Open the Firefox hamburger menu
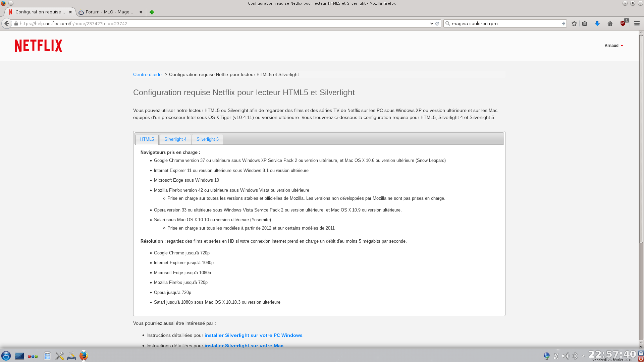The height and width of the screenshot is (362, 644). coord(637,23)
